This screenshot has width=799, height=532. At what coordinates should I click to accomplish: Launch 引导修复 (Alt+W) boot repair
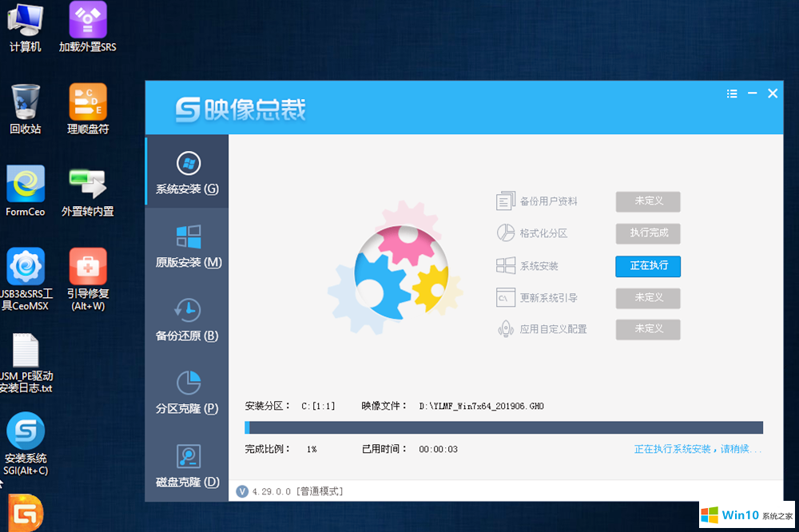pyautogui.click(x=88, y=280)
